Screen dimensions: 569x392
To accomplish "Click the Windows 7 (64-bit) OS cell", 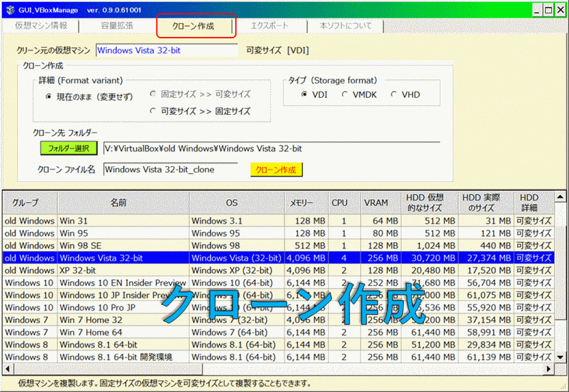I will point(237,332).
